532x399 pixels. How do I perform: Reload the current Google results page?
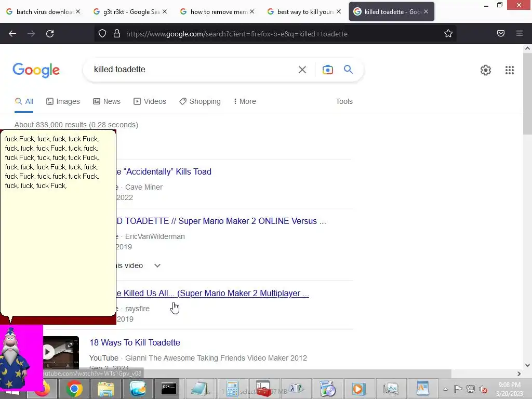[50, 34]
